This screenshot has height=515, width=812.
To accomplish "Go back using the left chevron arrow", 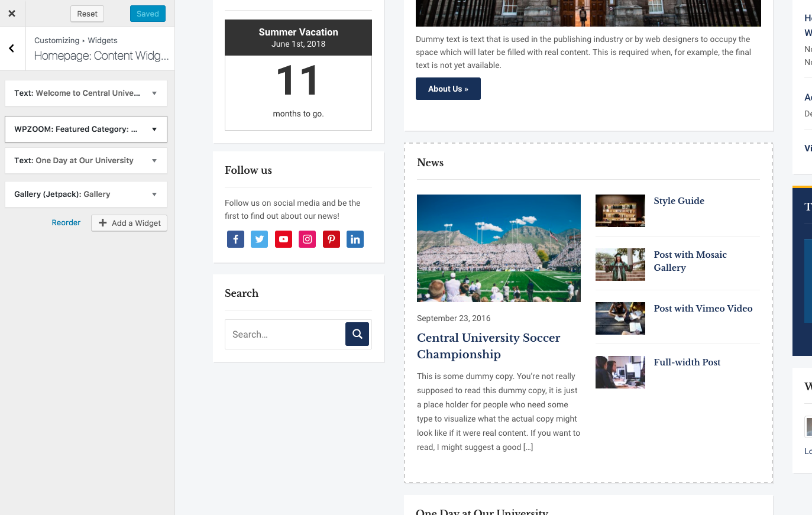I will (x=12, y=48).
